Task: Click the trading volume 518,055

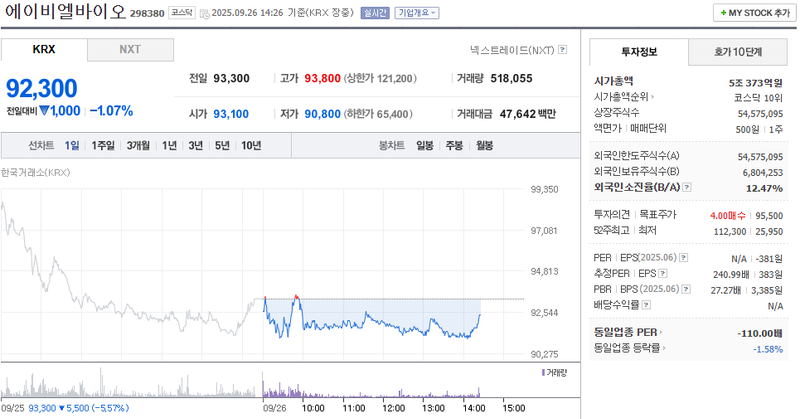Action: (511, 78)
